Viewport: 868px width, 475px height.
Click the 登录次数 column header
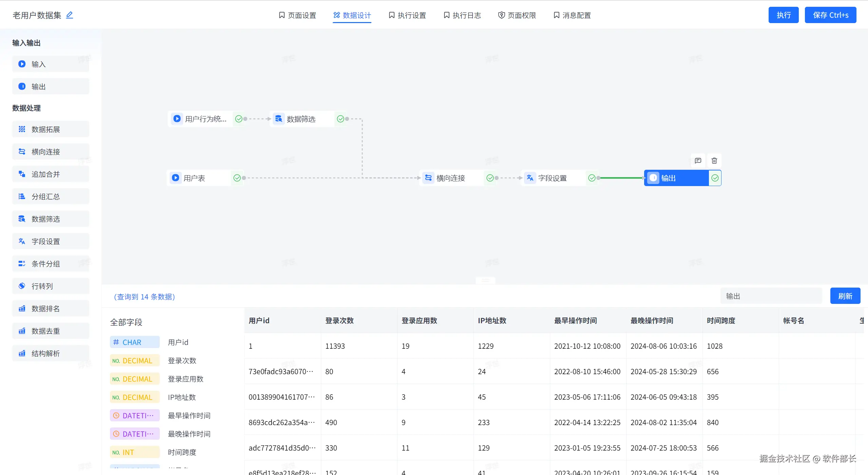[339, 321]
